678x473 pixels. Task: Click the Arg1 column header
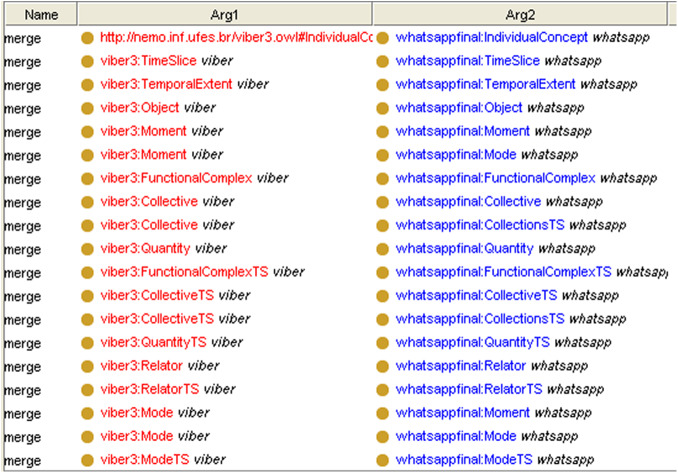(x=224, y=14)
